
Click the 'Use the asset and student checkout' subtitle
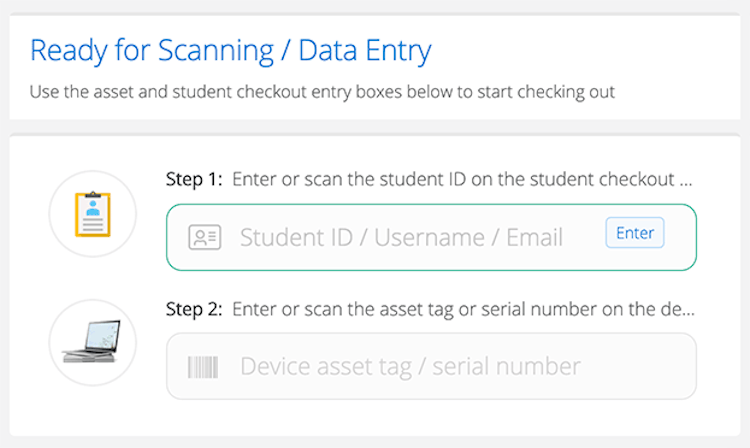[322, 93]
